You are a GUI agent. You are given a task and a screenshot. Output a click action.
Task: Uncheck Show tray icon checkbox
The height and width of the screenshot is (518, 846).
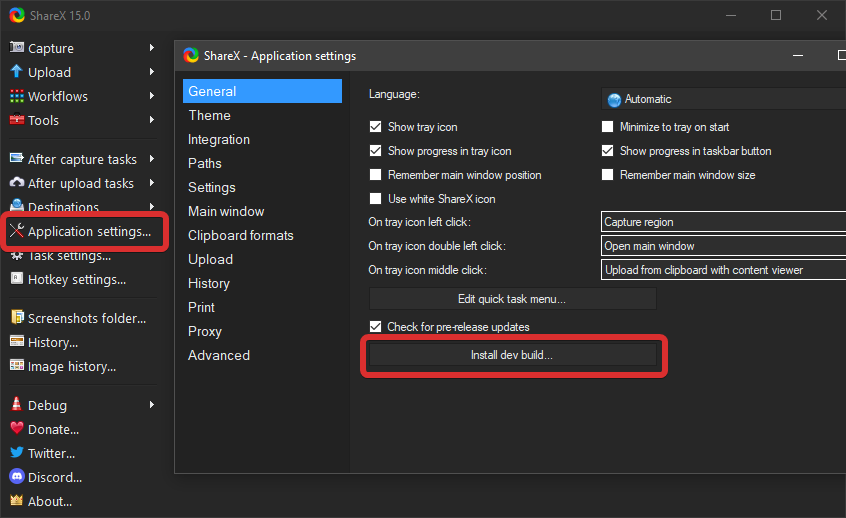(376, 127)
